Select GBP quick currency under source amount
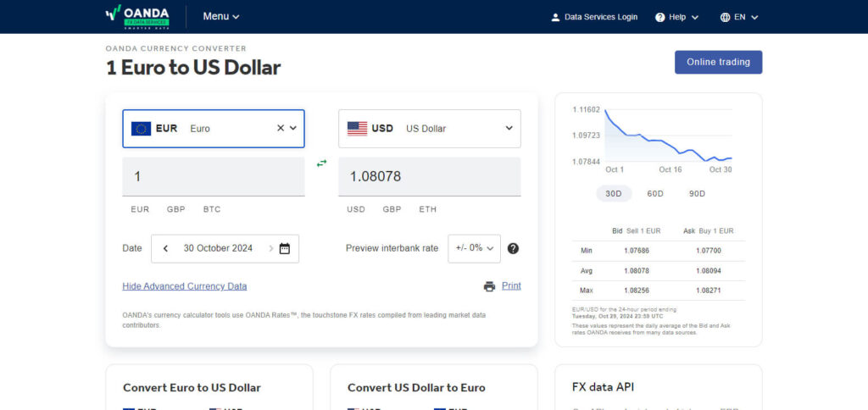 pos(176,209)
